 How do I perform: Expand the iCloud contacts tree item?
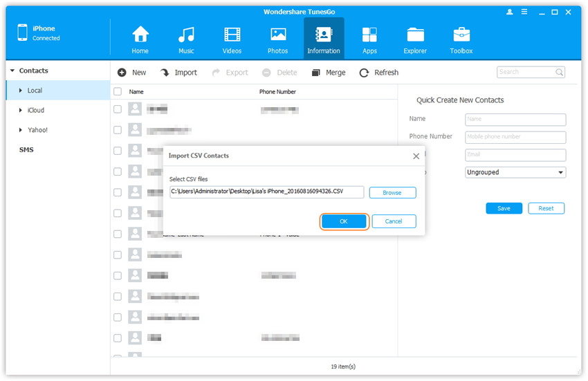pos(21,111)
